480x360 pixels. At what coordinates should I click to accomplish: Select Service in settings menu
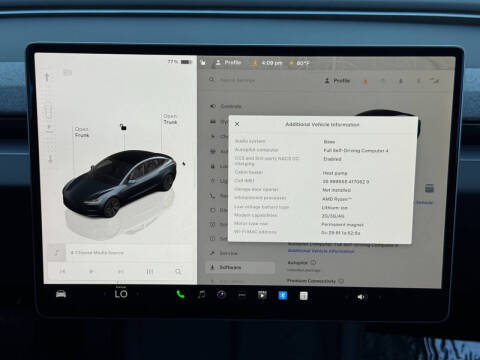224,253
